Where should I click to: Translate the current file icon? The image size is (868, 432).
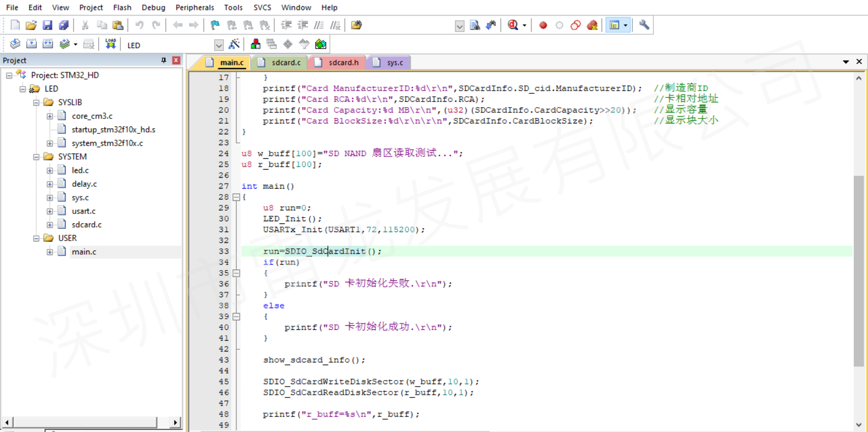coord(15,44)
